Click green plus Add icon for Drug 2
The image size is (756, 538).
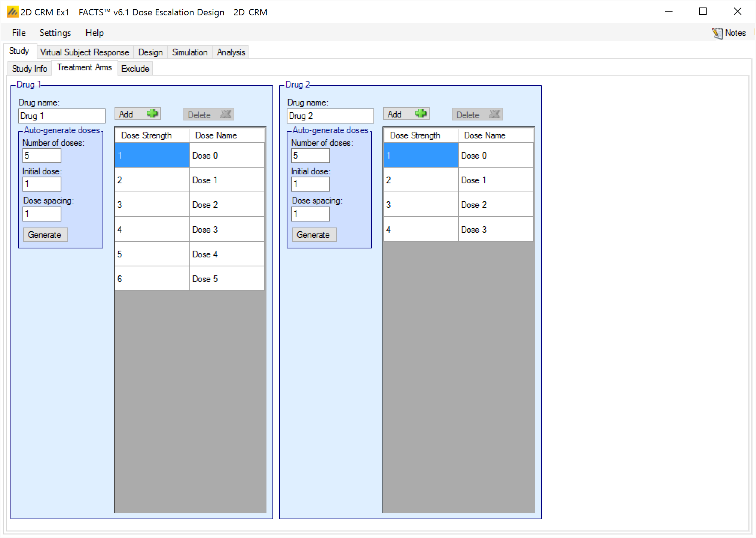(x=421, y=114)
